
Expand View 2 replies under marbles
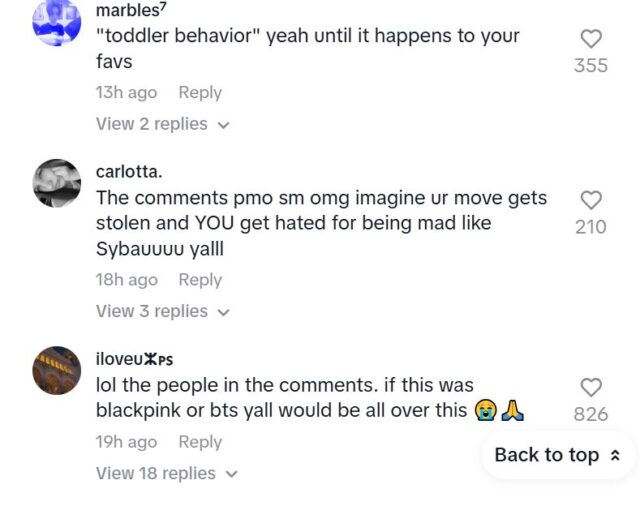pyautogui.click(x=163, y=124)
